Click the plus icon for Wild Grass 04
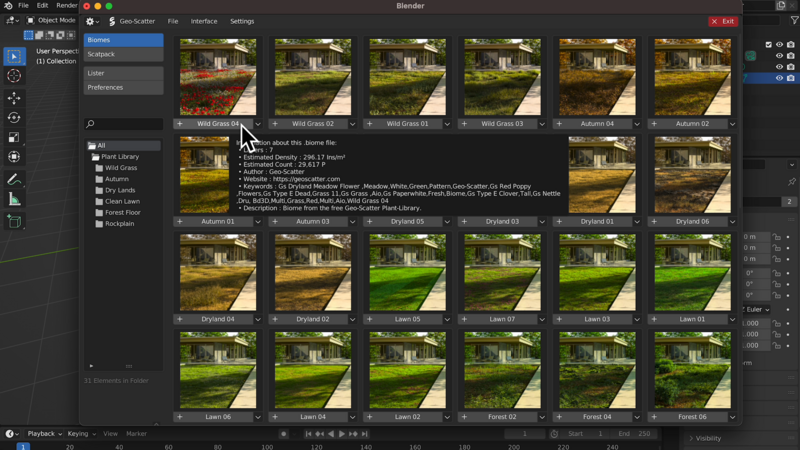The image size is (800, 450). tap(180, 123)
